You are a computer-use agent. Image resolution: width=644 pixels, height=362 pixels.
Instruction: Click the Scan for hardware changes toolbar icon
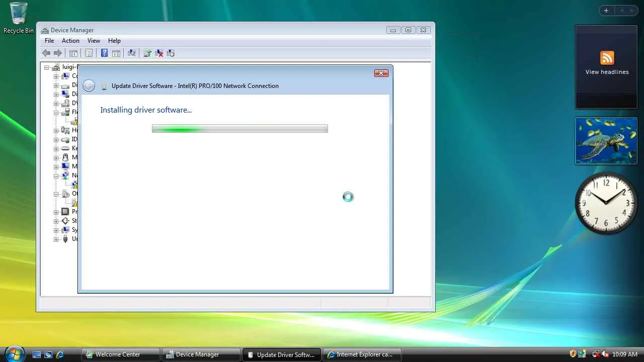[132, 53]
